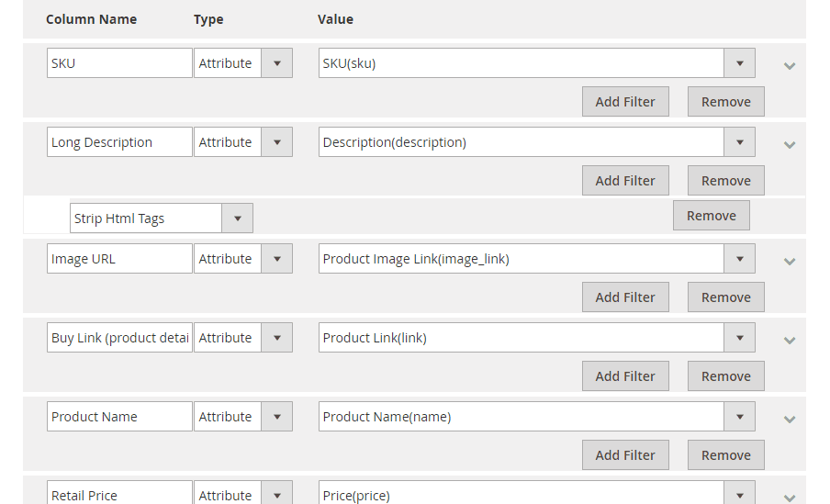Click chevron beside Retail Price row
Screen dimensions: 830x504
pos(790,498)
